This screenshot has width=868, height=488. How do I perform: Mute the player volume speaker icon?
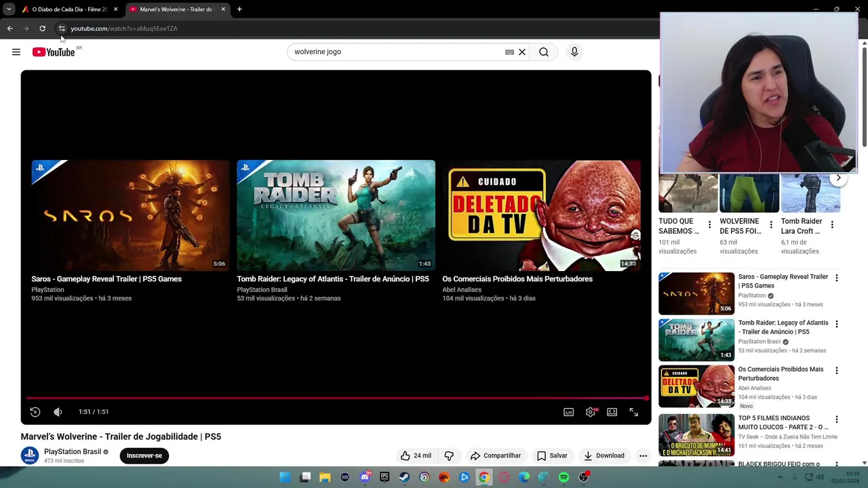(x=58, y=411)
